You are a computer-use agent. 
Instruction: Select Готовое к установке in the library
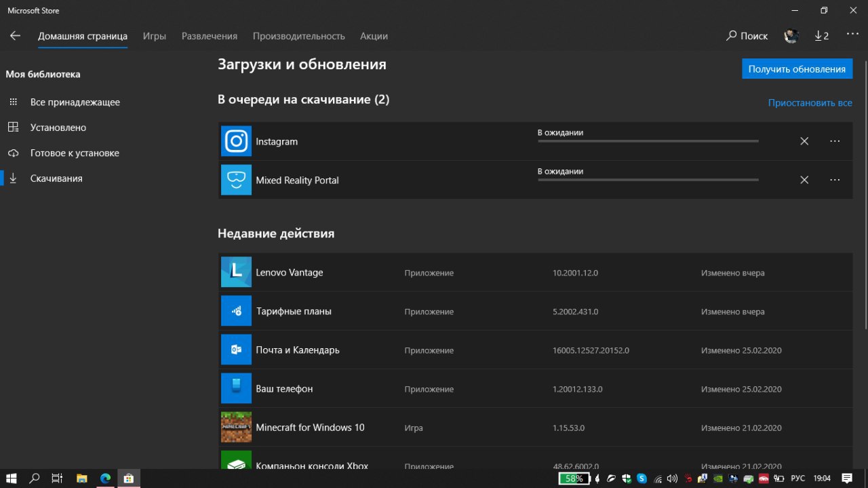[75, 153]
